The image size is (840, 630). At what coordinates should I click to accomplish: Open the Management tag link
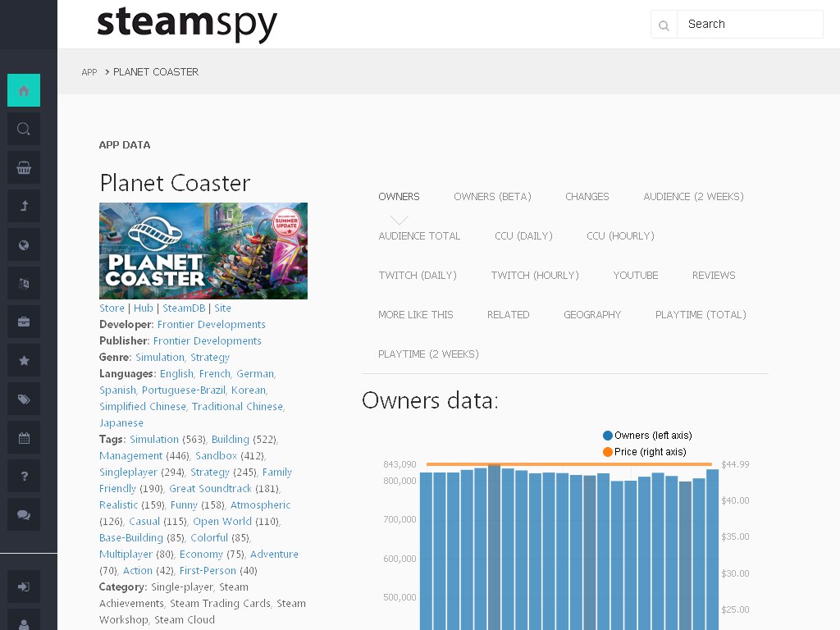click(x=130, y=456)
